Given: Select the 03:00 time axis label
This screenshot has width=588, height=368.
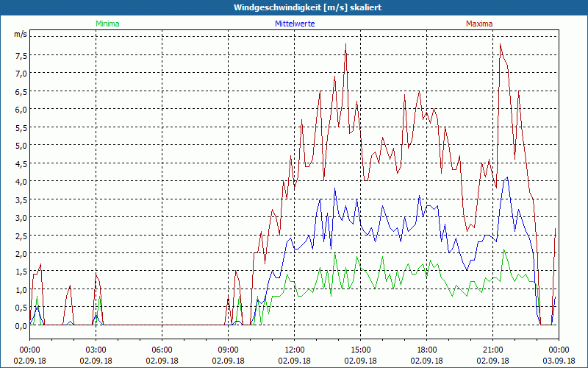Looking at the screenshot, I should (x=96, y=350).
